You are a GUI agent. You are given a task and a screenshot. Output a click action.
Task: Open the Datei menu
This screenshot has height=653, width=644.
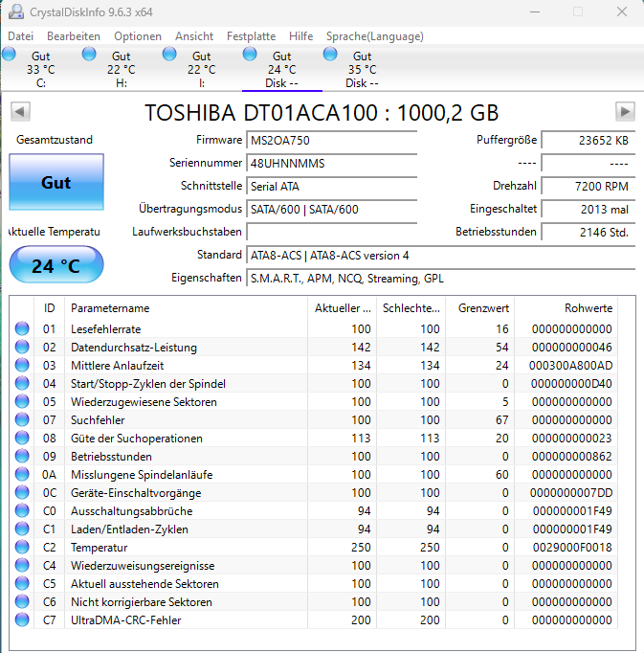click(20, 36)
